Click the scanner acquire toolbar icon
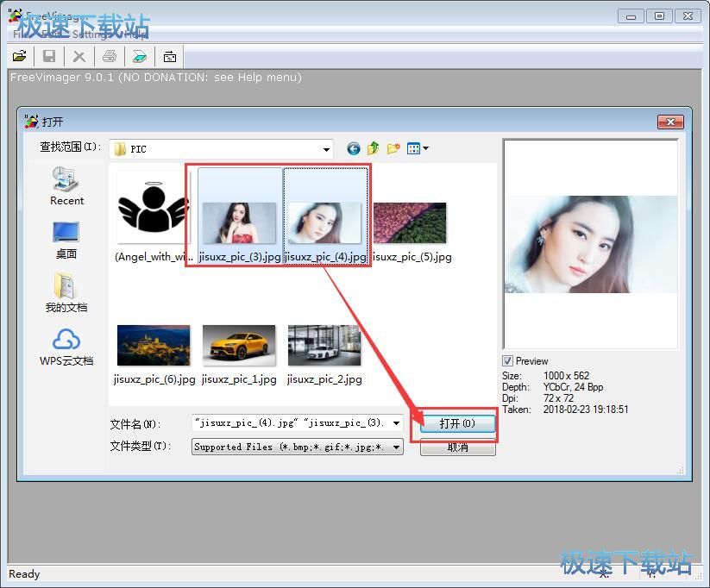Image resolution: width=710 pixels, height=588 pixels. (139, 56)
